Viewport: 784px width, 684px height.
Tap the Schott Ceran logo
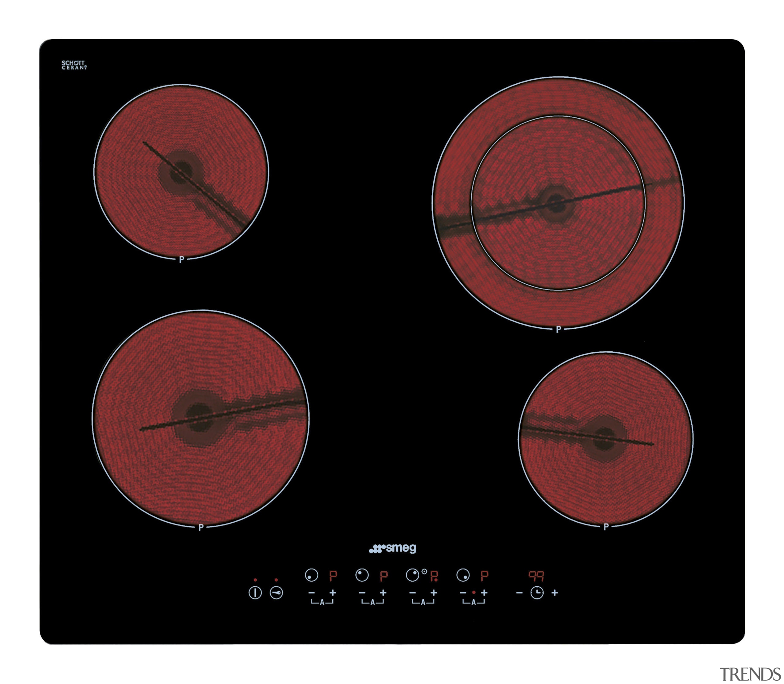(x=74, y=65)
